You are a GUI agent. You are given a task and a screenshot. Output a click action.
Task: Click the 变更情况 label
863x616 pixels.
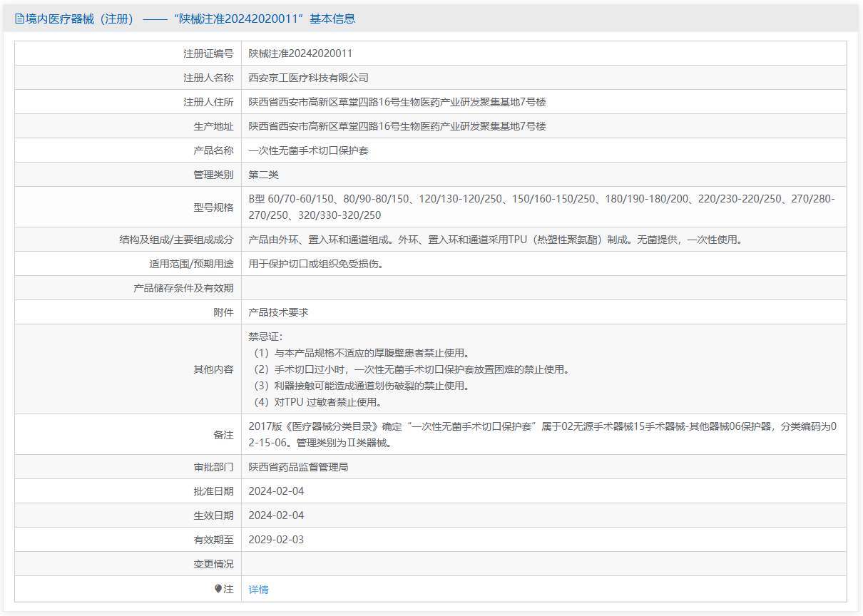[213, 564]
